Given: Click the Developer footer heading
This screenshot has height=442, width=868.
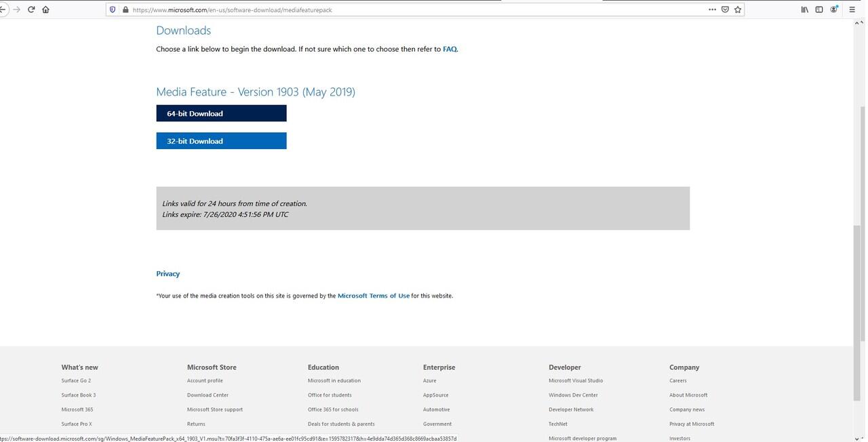Looking at the screenshot, I should point(565,367).
